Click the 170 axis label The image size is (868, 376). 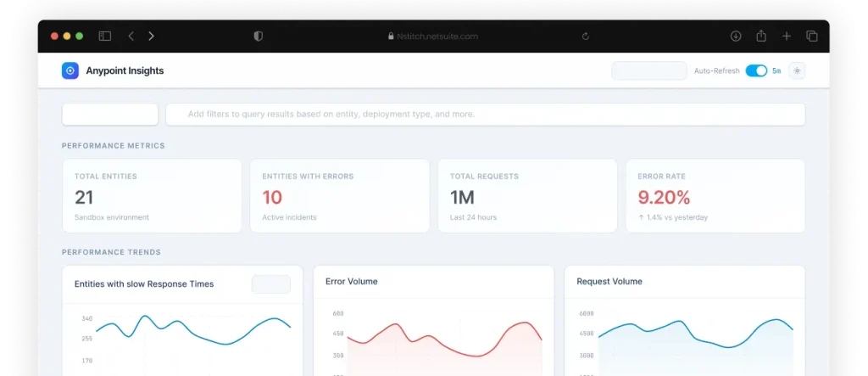pyautogui.click(x=87, y=361)
